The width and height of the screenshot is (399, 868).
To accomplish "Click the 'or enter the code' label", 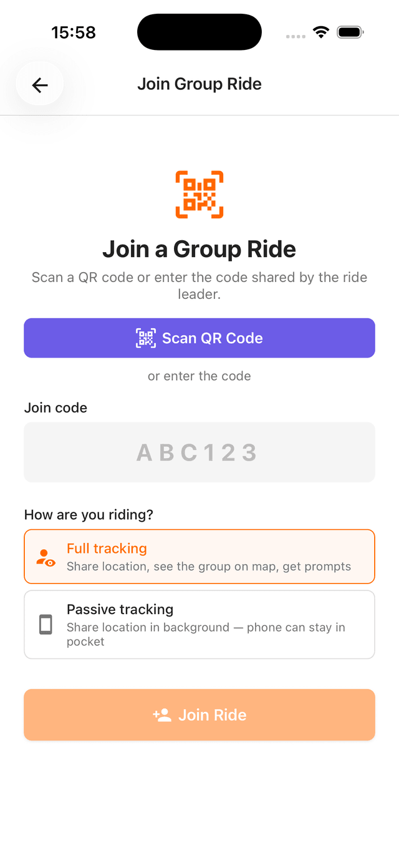I will [199, 376].
